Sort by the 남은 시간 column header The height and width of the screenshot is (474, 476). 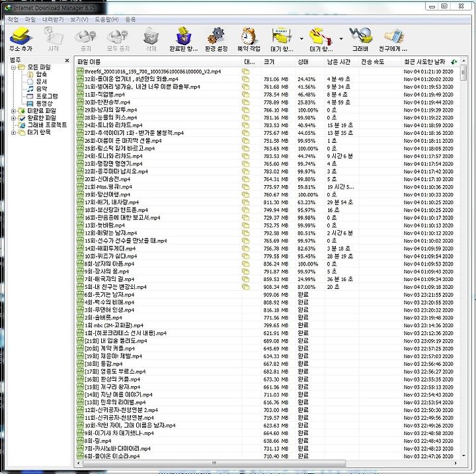[x=342, y=61]
